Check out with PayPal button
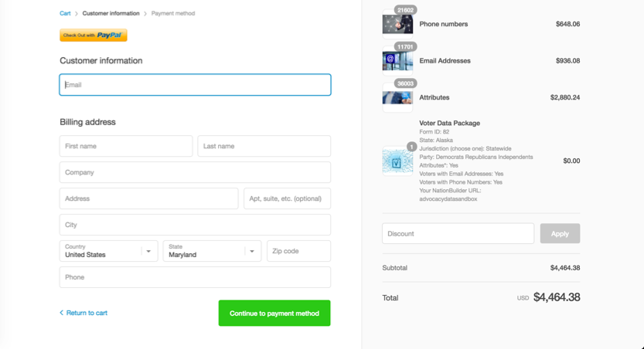 point(94,36)
